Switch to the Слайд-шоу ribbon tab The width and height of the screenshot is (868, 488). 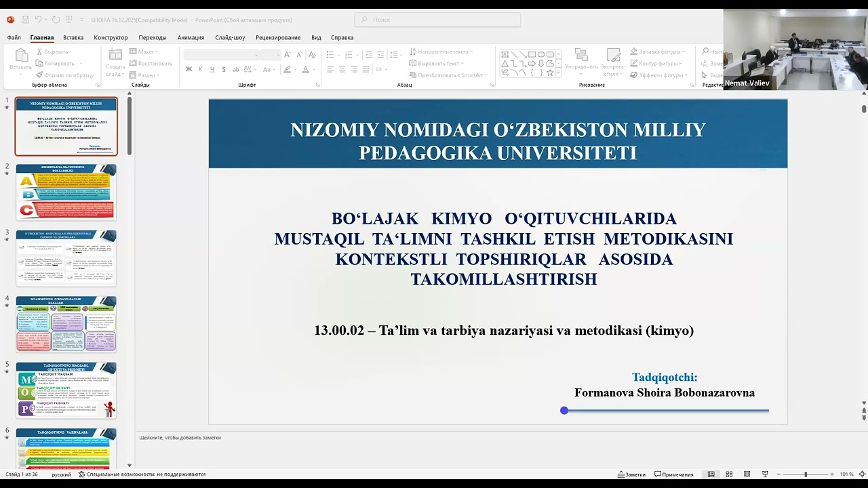tap(230, 38)
